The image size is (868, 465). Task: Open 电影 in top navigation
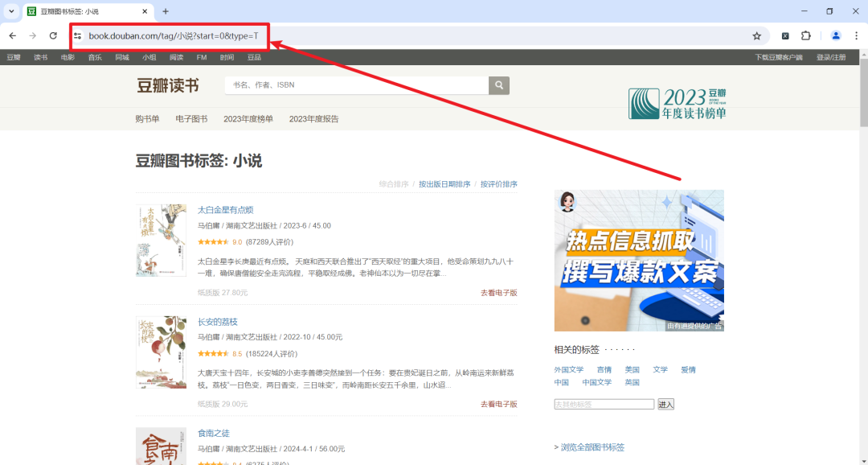pos(68,57)
